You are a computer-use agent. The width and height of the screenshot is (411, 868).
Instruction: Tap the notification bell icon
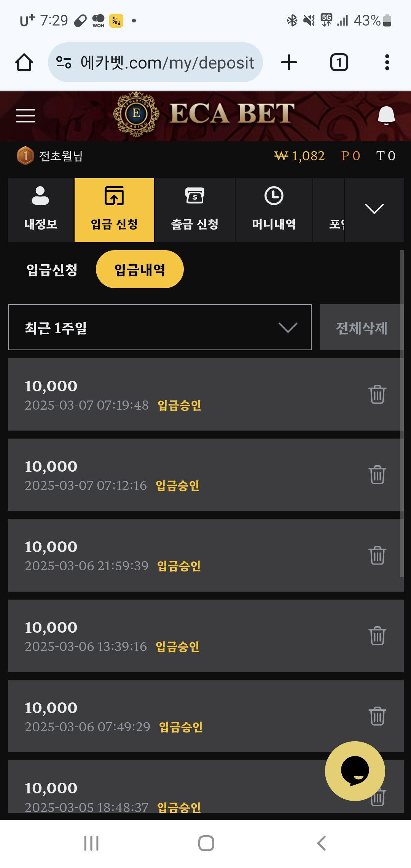[x=386, y=115]
